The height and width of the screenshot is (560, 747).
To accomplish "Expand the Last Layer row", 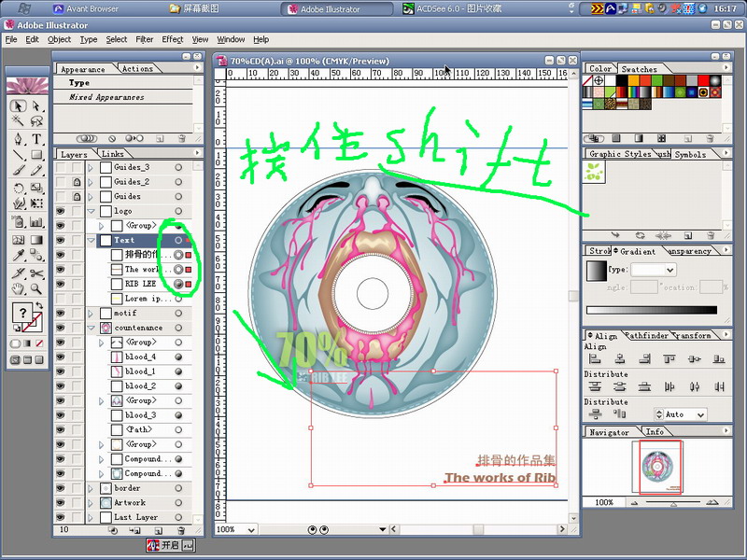I will click(x=91, y=517).
